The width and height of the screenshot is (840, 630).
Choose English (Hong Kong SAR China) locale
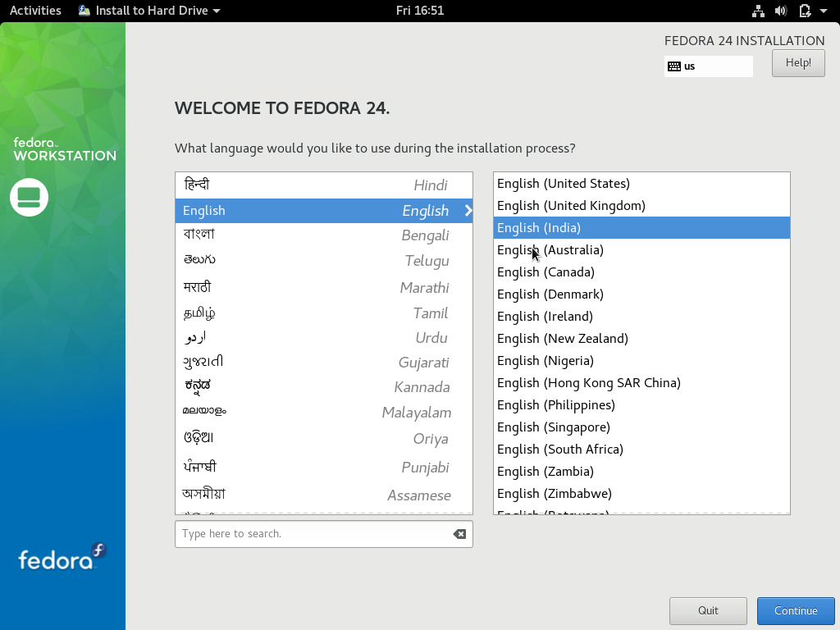641,383
